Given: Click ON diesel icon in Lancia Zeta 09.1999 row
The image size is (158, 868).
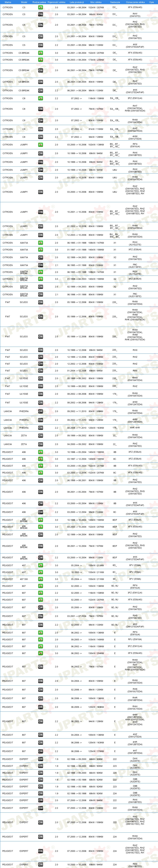Looking at the screenshot, I should click(x=40, y=436).
